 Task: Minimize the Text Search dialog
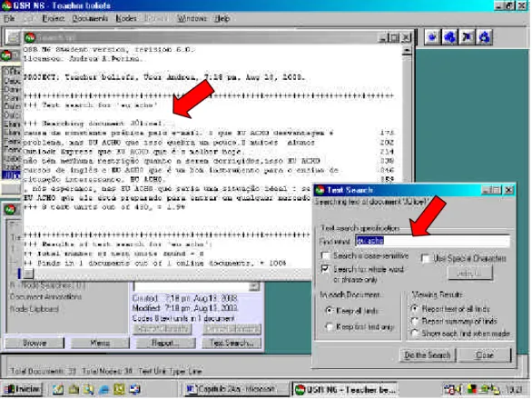(x=487, y=190)
